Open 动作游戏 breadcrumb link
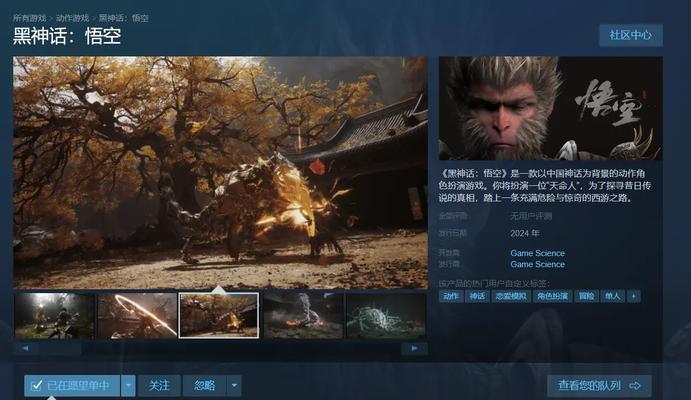 pos(72,18)
